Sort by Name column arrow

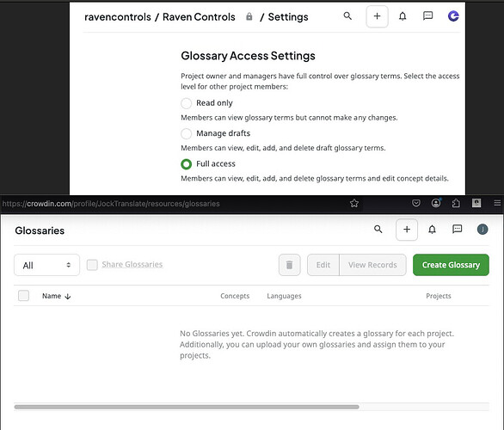(x=67, y=297)
